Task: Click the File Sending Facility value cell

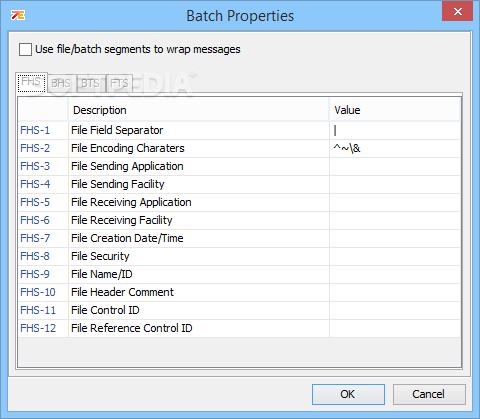Action: [x=395, y=184]
